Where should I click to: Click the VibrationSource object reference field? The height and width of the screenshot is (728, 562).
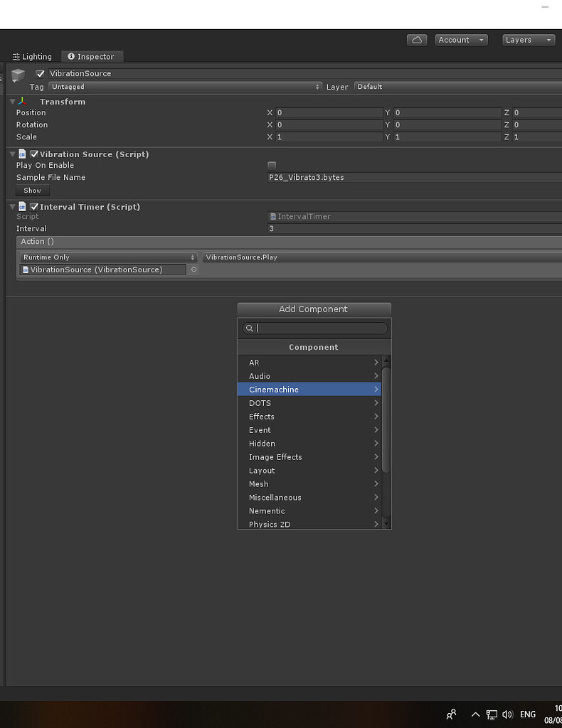(103, 269)
